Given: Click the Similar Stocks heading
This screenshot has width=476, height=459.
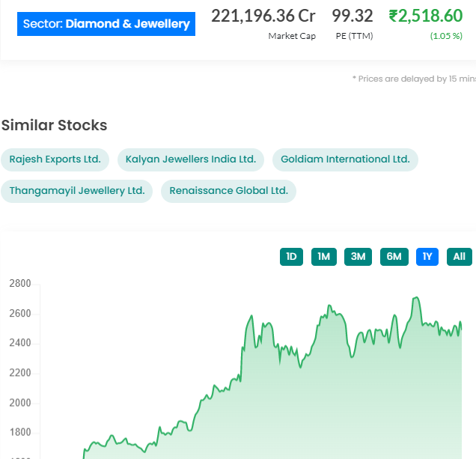Looking at the screenshot, I should (x=55, y=125).
